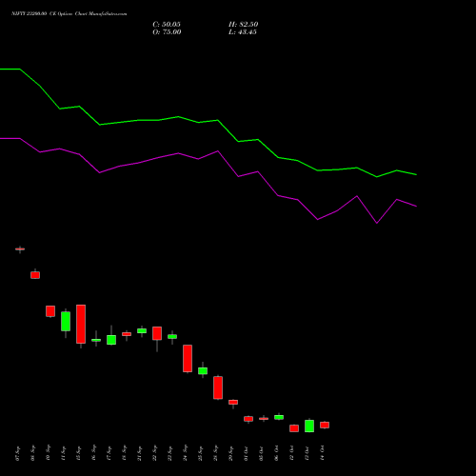Select the open value O: 75.00

click(167, 32)
